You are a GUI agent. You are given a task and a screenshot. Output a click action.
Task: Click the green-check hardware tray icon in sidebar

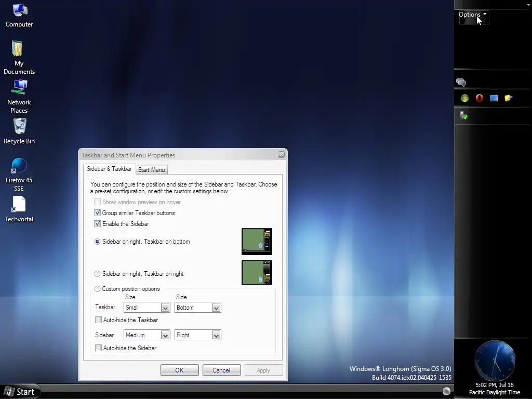pyautogui.click(x=463, y=116)
